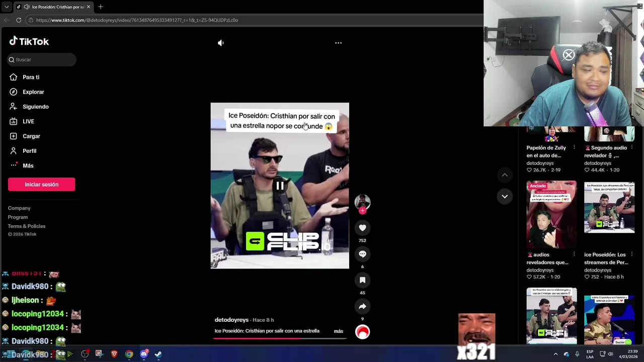Open the Anclado pinned video thumbnail
Image resolution: width=644 pixels, height=362 pixels.
551,215
